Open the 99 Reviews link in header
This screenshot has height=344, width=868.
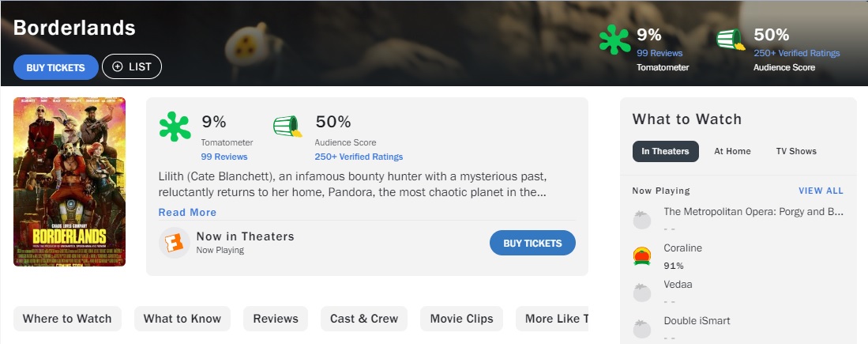[659, 53]
